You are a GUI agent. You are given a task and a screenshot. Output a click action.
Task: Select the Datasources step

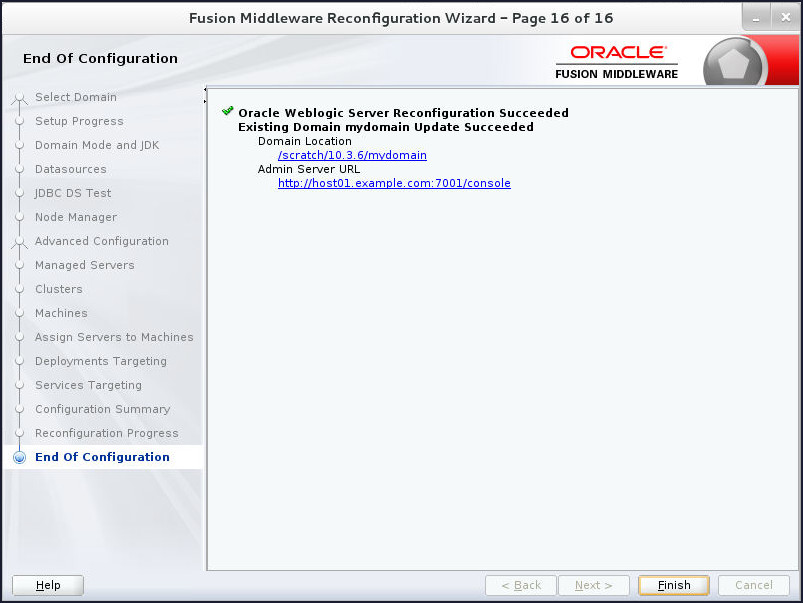tap(71, 169)
